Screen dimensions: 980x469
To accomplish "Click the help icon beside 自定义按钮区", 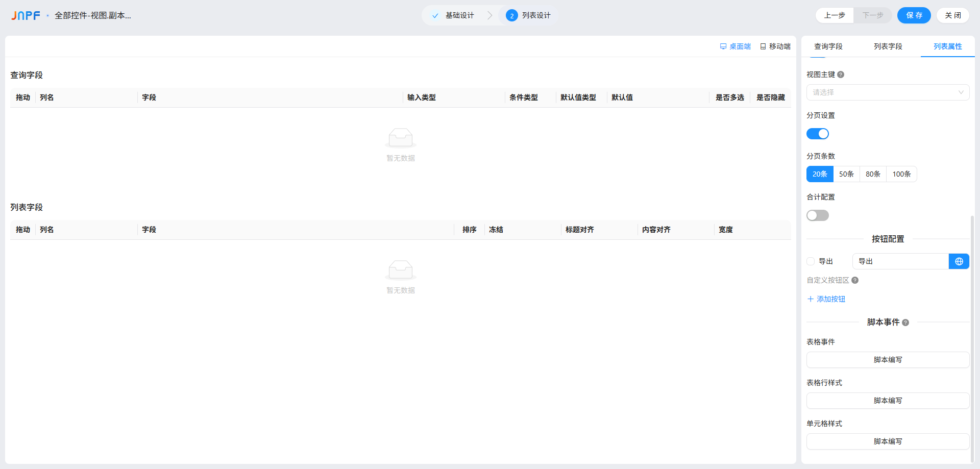I will coord(855,280).
